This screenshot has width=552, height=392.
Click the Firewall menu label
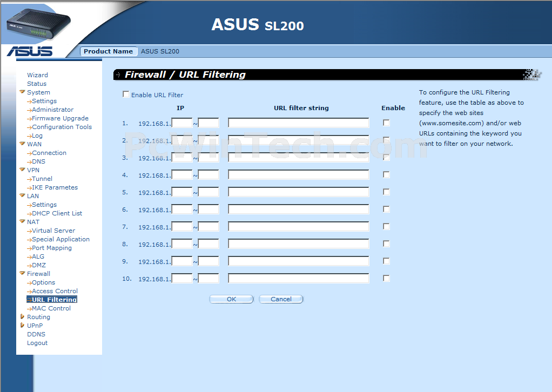(38, 274)
